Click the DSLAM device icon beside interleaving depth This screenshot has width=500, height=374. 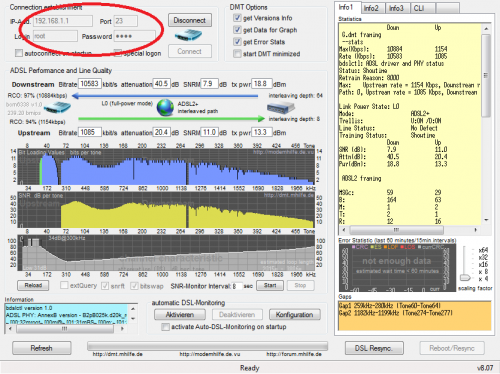coord(281,108)
